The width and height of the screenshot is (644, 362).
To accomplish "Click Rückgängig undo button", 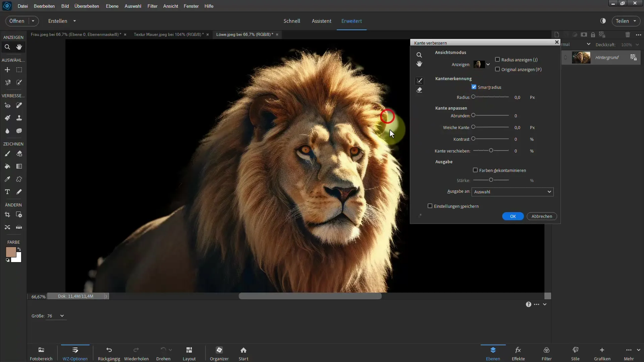I will 109,354.
